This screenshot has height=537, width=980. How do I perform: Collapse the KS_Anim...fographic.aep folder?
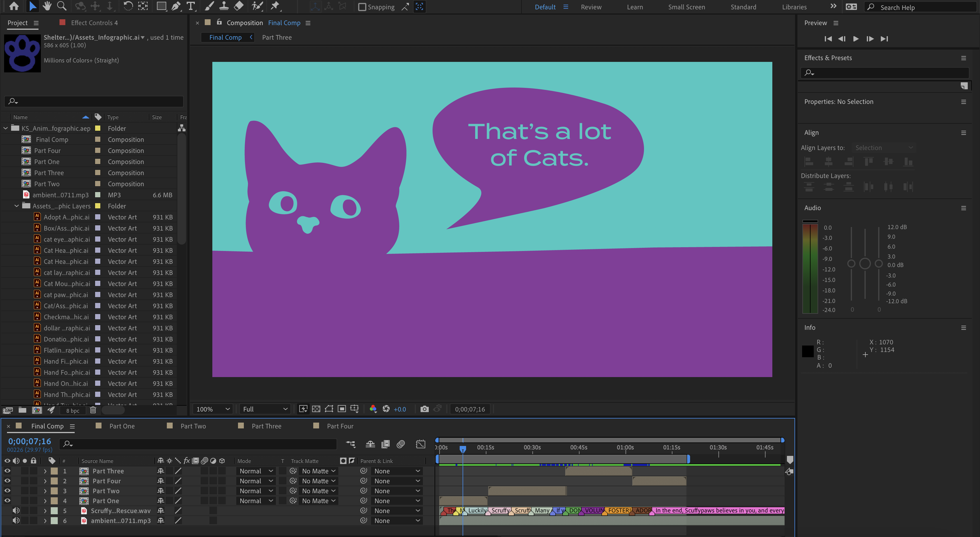[6, 128]
